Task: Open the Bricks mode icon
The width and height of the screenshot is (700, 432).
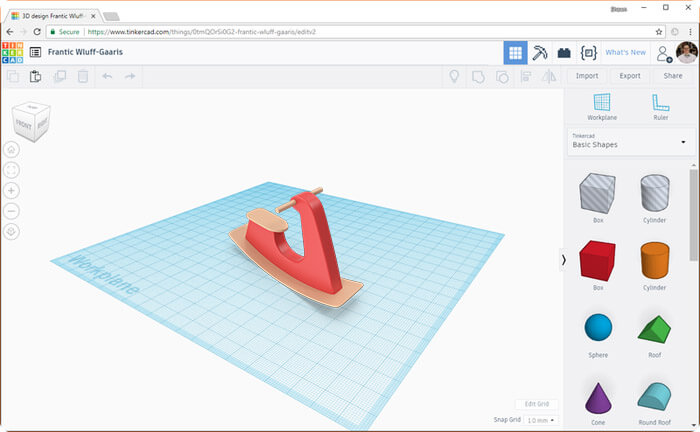Action: [564, 53]
